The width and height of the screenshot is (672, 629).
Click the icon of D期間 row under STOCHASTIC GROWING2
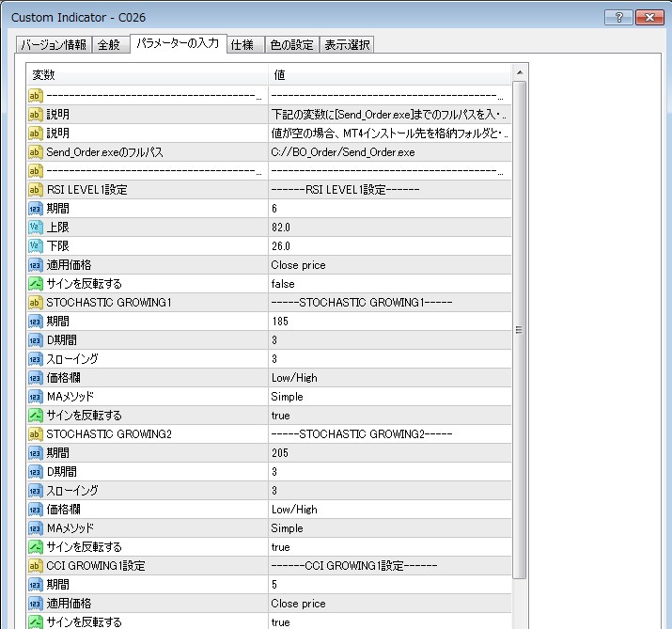coord(36,472)
